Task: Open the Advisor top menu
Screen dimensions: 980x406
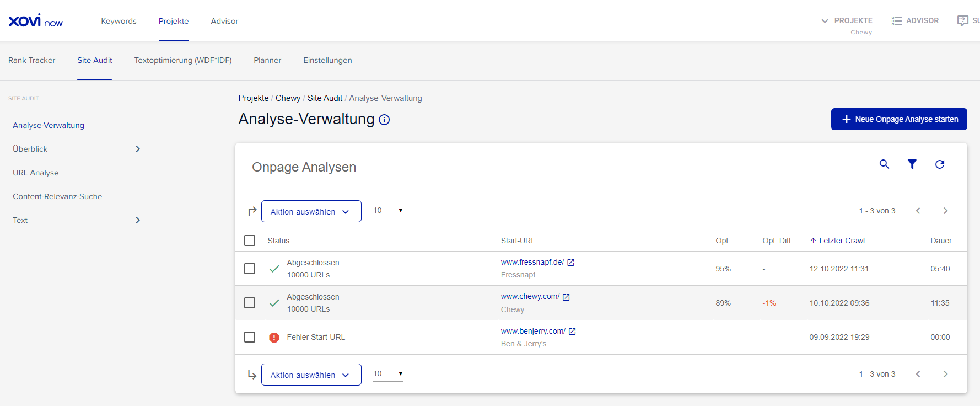Action: [224, 21]
